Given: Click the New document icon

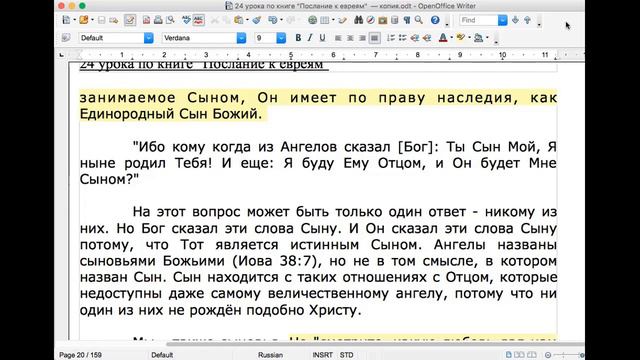Looking at the screenshot, I should [67, 20].
